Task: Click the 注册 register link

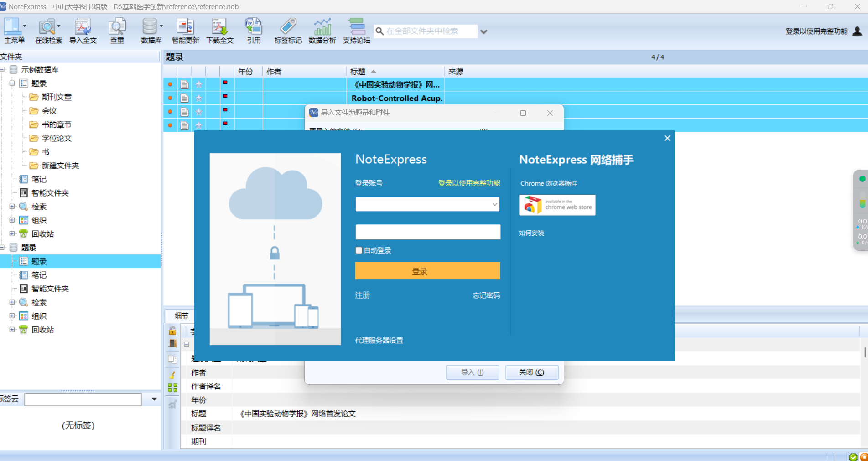Action: point(363,295)
